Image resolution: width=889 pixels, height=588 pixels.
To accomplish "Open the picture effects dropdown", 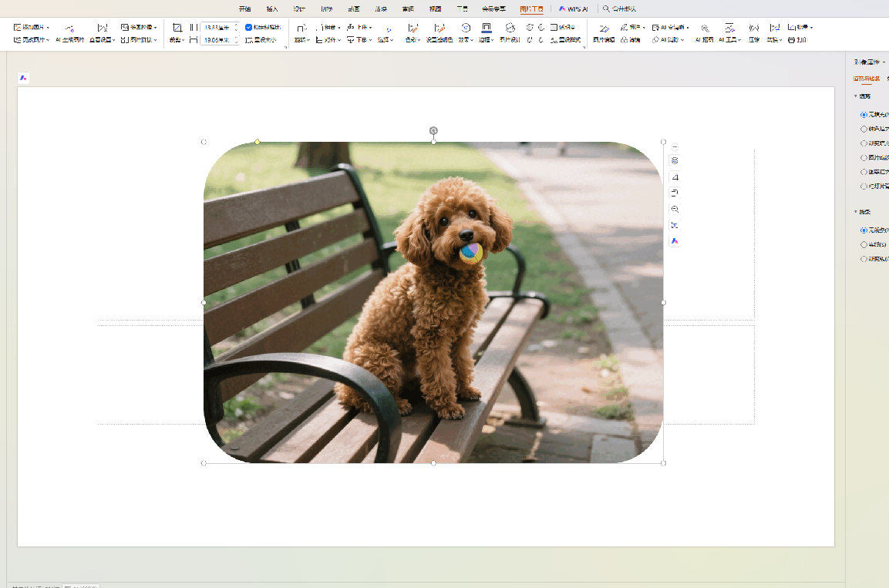I will (466, 39).
